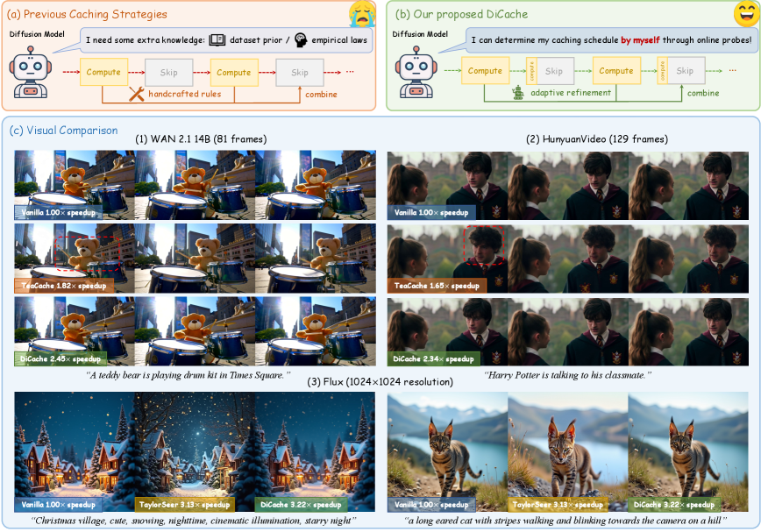
Task: Click the crying emoji in panel (a)
Action: [362, 13]
